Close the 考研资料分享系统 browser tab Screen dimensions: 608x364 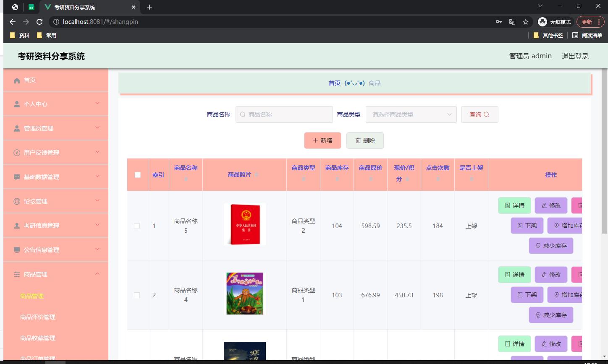134,7
